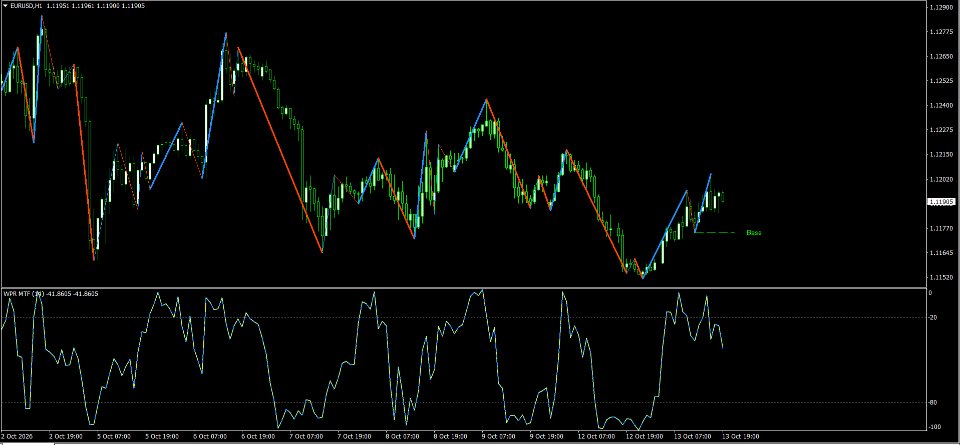
Task: Click the -20 level on indicator scale
Action: coord(933,317)
